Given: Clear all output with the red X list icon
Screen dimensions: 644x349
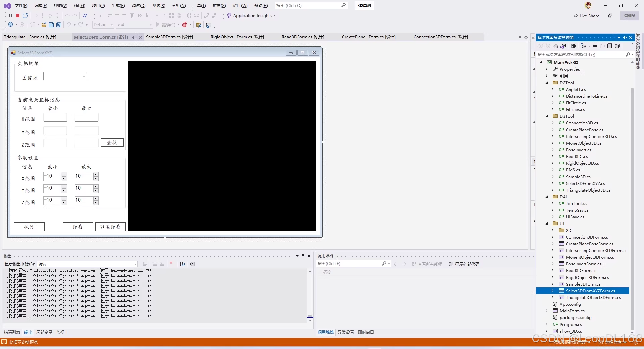Looking at the screenshot, I should tap(172, 264).
